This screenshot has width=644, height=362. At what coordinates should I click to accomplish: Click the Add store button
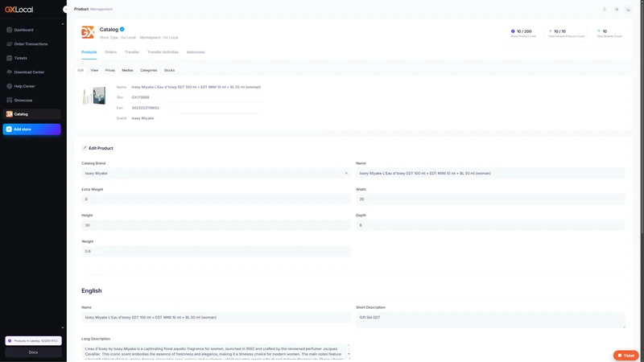[31, 130]
